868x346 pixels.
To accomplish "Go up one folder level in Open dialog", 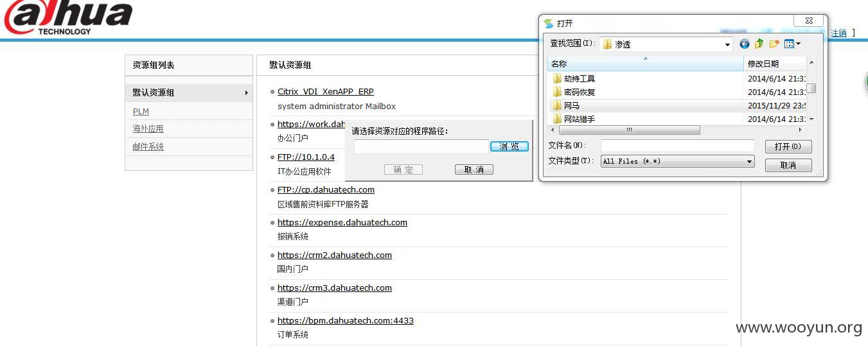I will [x=759, y=44].
